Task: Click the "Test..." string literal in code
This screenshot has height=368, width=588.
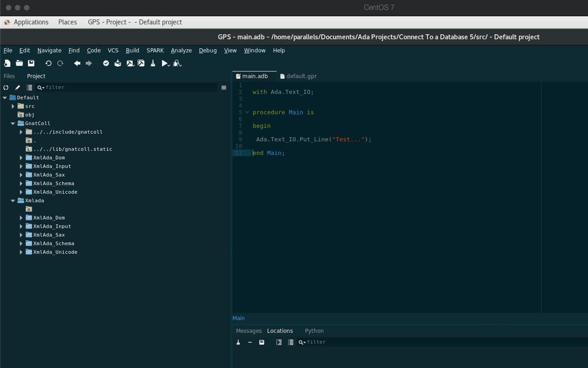Action: click(348, 140)
